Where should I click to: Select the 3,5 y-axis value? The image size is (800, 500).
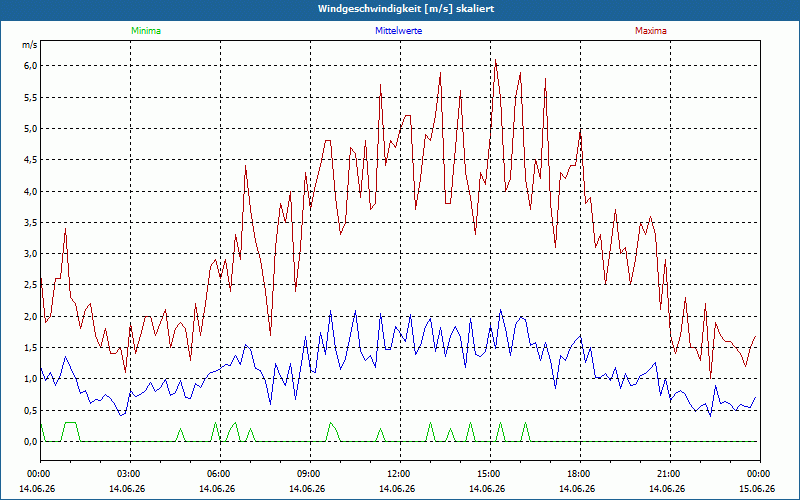point(31,222)
